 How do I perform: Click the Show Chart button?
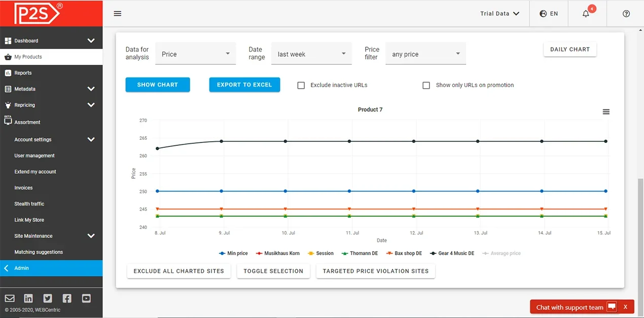tap(158, 85)
